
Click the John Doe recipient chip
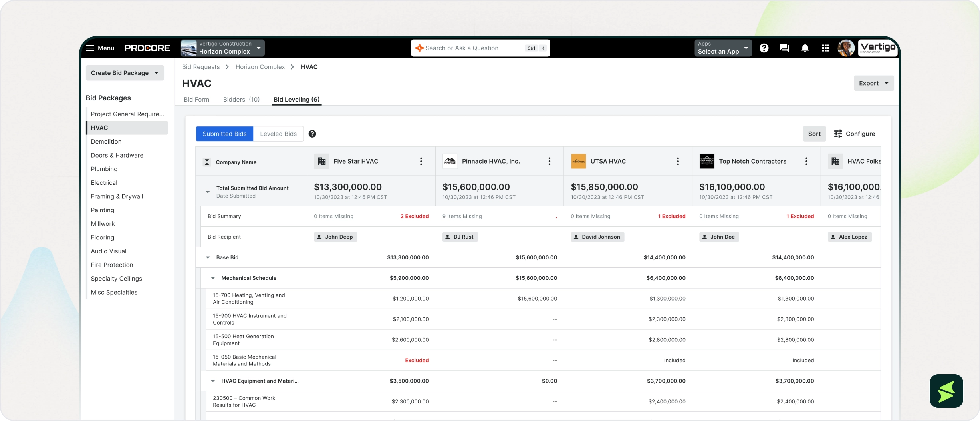click(719, 237)
